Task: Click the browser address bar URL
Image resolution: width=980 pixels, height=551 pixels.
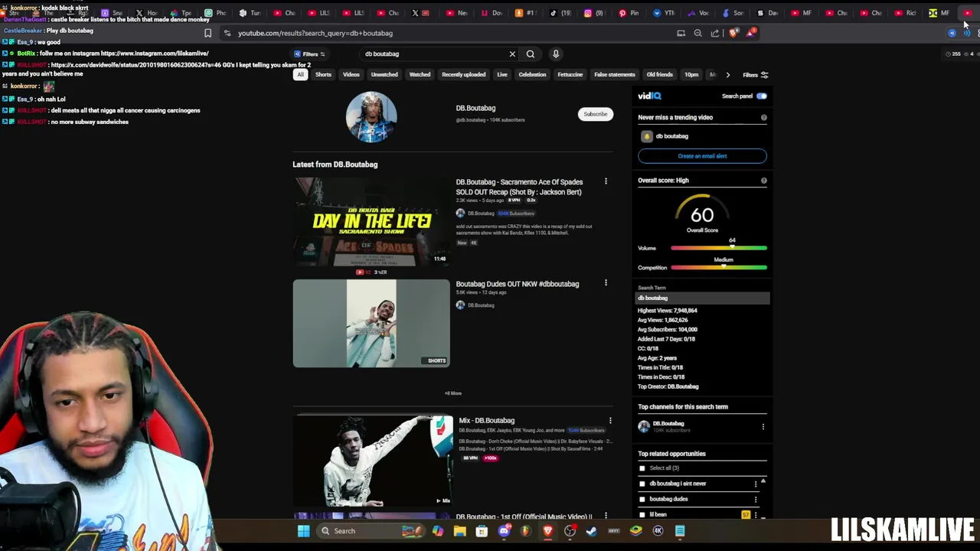Action: point(315,33)
